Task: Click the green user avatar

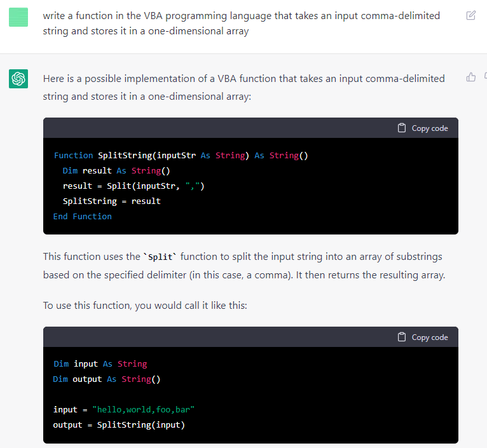Action: coord(18,17)
